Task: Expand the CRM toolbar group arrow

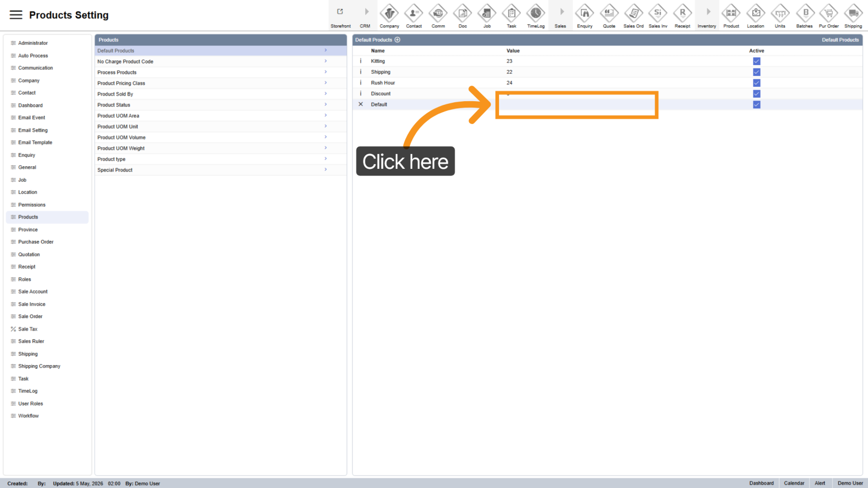Action: 366,11
